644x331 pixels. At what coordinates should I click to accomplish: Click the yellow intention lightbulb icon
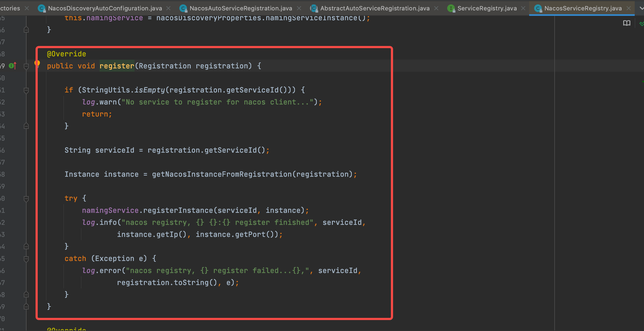(x=37, y=64)
